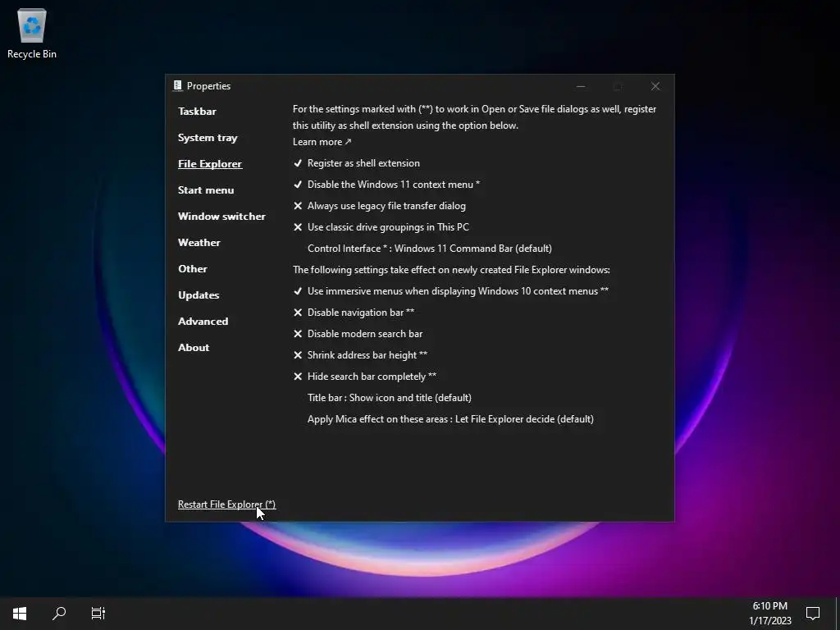Open the Advanced section
Screen dimensions: 840x630
click(x=203, y=322)
